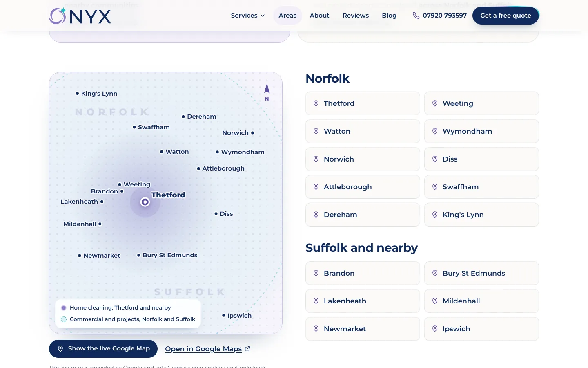Image resolution: width=588 pixels, height=368 pixels.
Task: Click the Commercial and projects legend circle
Action: pos(64,319)
